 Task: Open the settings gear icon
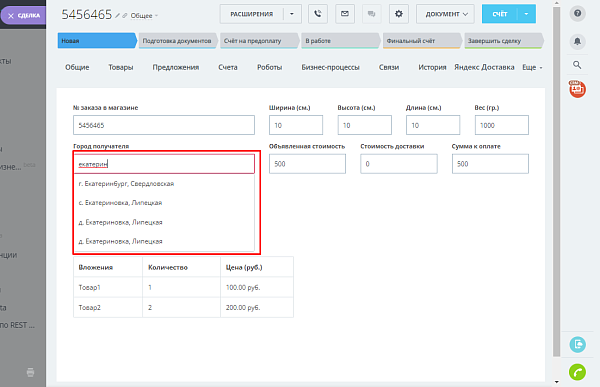[399, 14]
